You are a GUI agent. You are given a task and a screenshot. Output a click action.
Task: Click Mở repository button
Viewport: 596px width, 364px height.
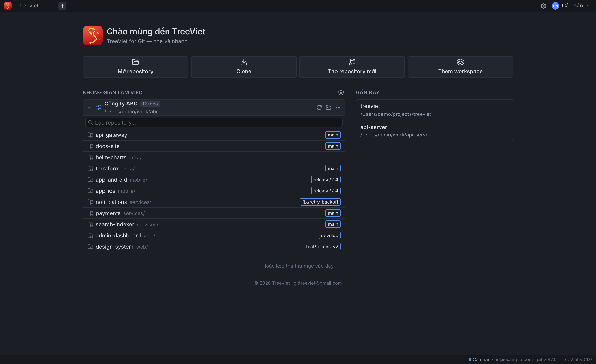[x=136, y=67]
